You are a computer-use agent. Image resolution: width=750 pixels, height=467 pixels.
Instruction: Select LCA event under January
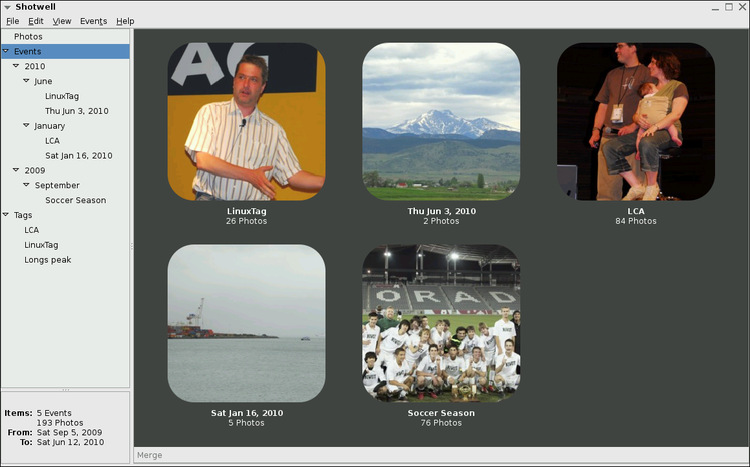coord(52,141)
